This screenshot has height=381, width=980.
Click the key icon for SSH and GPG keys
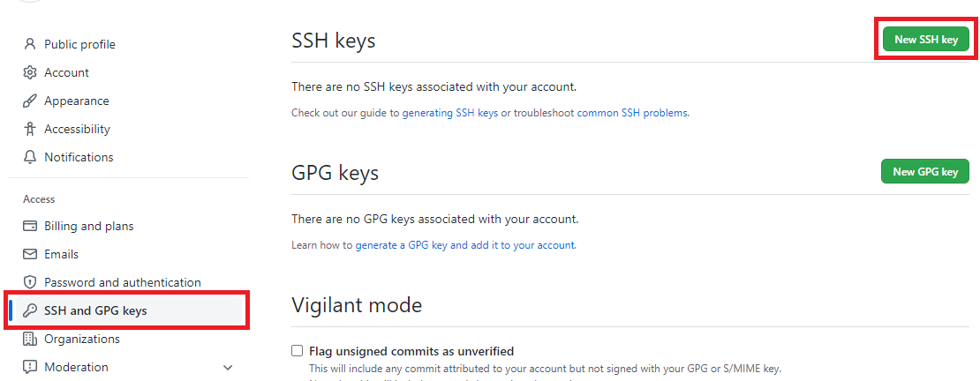coord(29,310)
